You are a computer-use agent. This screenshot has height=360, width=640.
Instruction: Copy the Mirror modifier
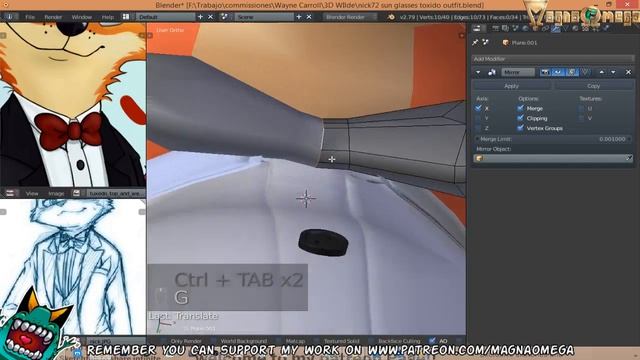593,86
